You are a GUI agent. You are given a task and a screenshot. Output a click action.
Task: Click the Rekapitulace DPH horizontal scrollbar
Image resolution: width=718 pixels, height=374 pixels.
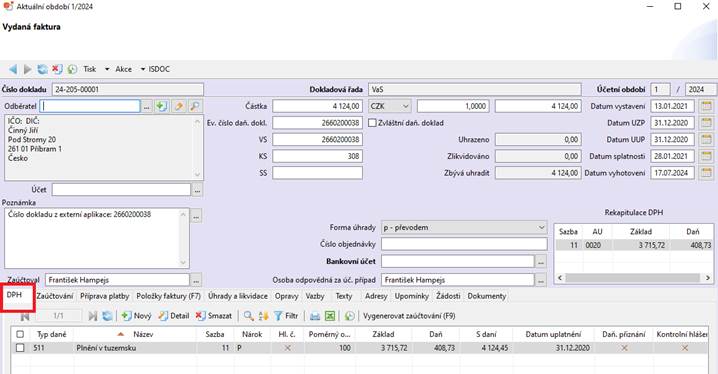[633, 278]
